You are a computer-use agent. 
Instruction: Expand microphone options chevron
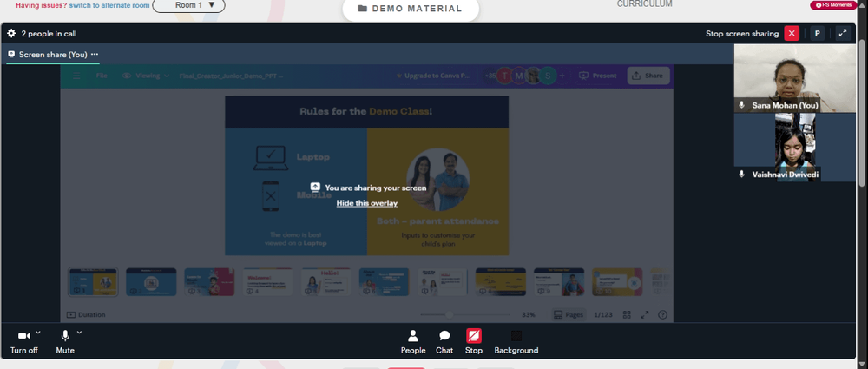79,333
